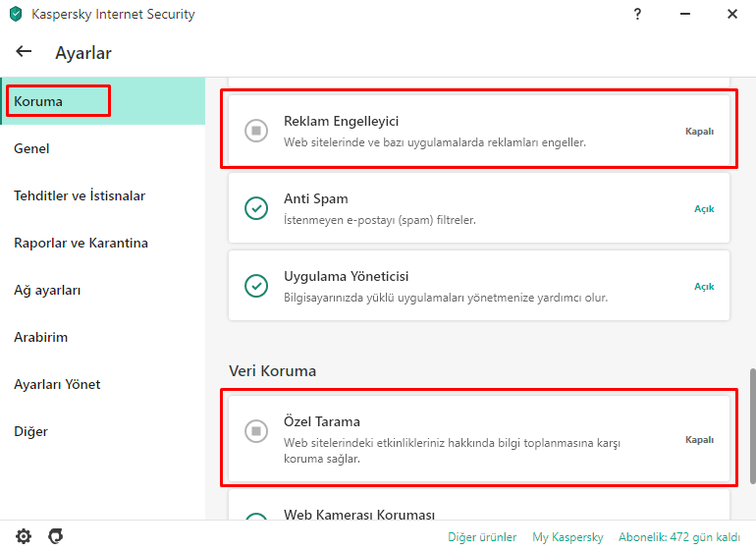Screen dimensions: 756x551
Task: Click the Kapalı status of Reklam Engelleyici
Action: point(699,131)
